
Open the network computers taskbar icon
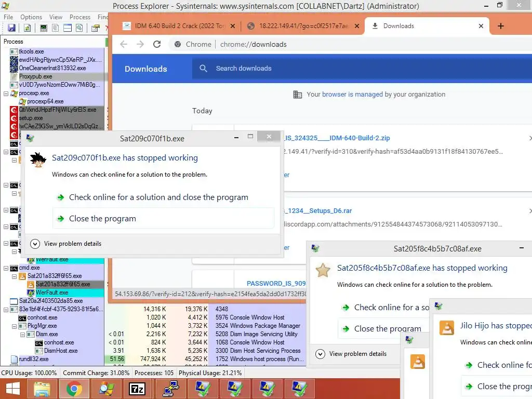tap(171, 389)
